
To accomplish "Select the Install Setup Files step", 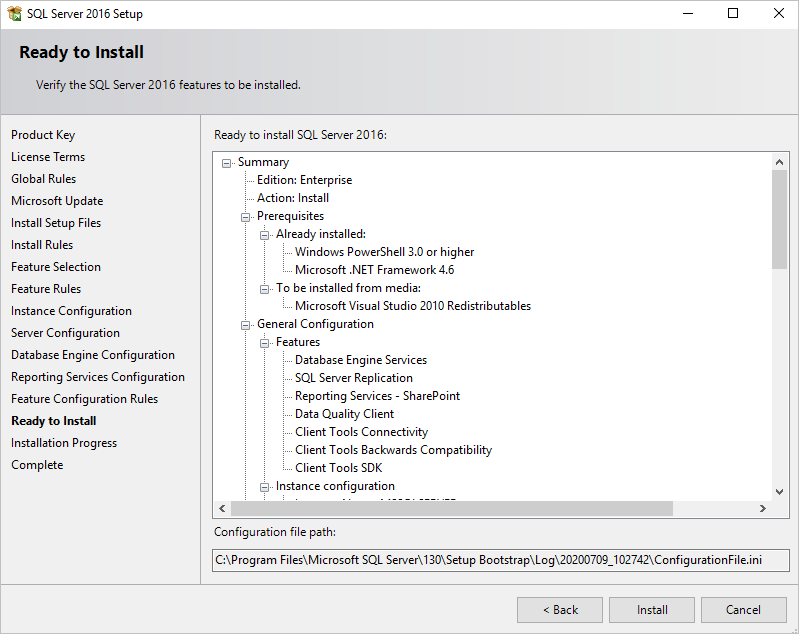I will coord(56,223).
